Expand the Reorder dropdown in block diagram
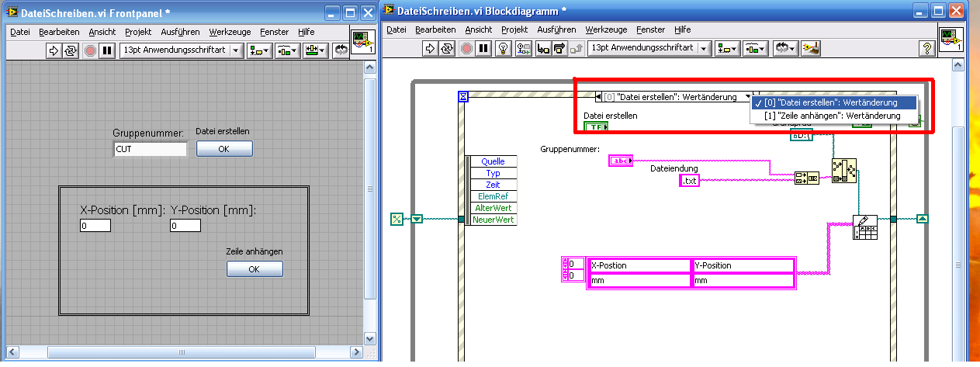 click(785, 48)
